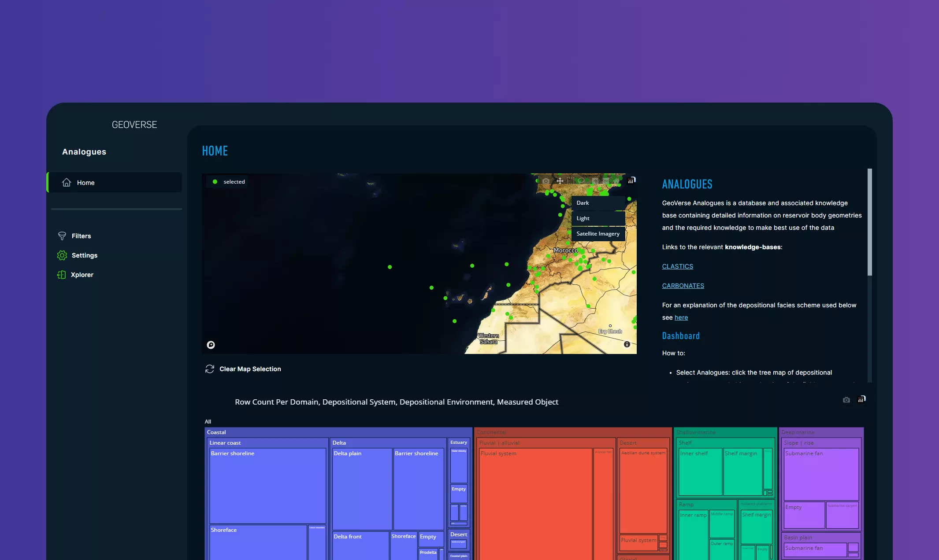
Task: Reset map view with home icon
Action: pyautogui.click(x=616, y=181)
